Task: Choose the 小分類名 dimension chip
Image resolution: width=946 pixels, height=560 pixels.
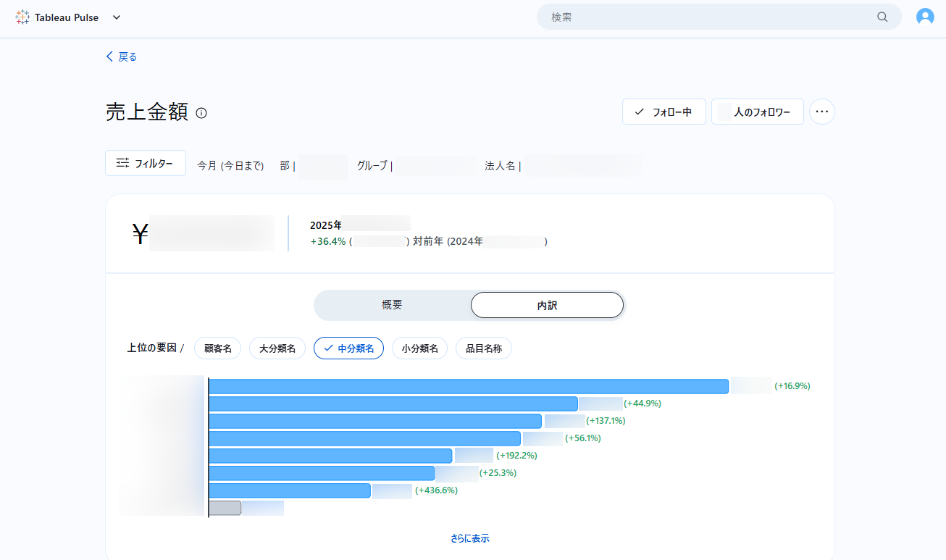Action: (419, 348)
